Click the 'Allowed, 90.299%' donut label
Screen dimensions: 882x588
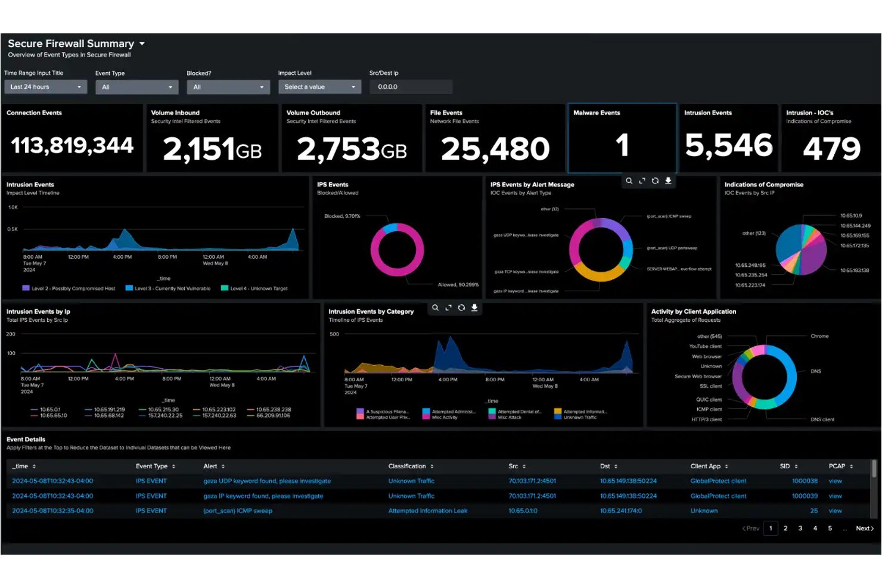(x=458, y=285)
